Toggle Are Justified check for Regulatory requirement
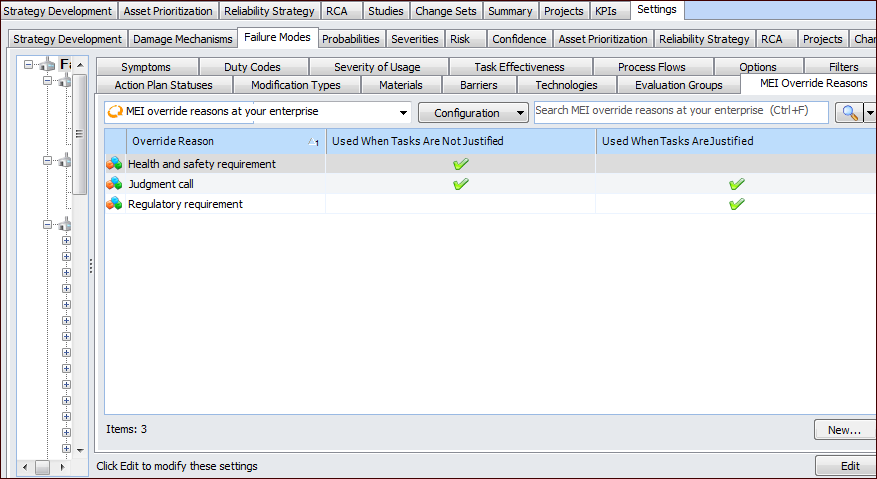The width and height of the screenshot is (877, 479). pos(737,204)
